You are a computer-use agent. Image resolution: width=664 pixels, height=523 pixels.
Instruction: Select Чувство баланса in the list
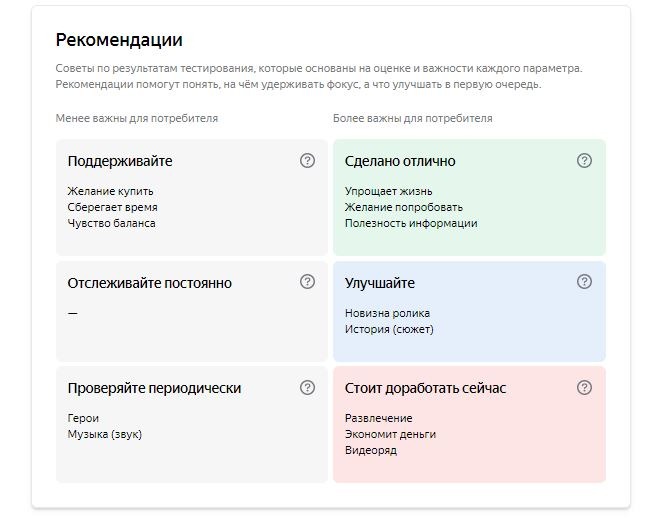pyautogui.click(x=111, y=223)
